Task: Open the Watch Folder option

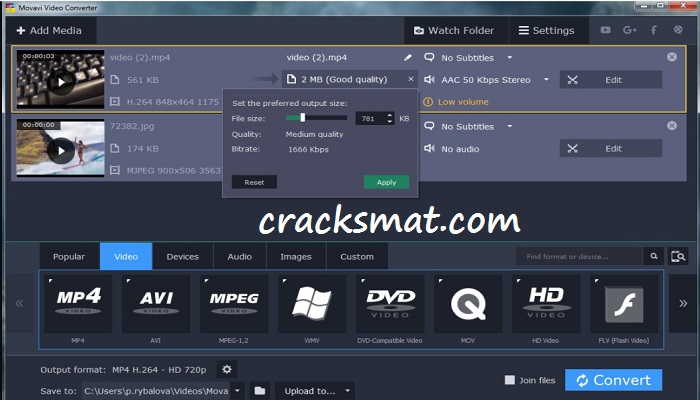Action: point(454,30)
